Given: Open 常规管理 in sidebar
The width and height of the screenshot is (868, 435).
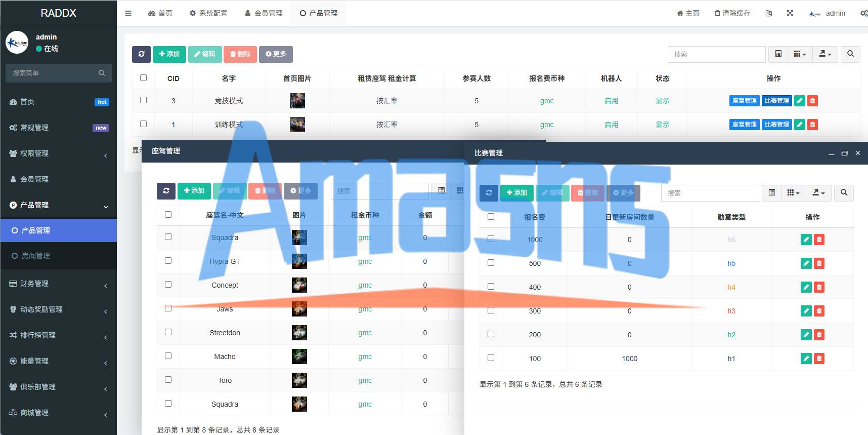Looking at the screenshot, I should 59,128.
